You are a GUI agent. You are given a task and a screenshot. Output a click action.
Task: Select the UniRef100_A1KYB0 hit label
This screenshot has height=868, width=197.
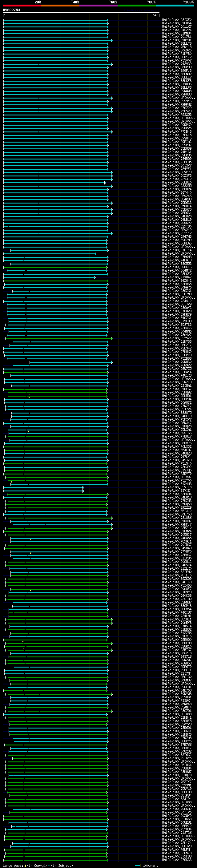177,54
